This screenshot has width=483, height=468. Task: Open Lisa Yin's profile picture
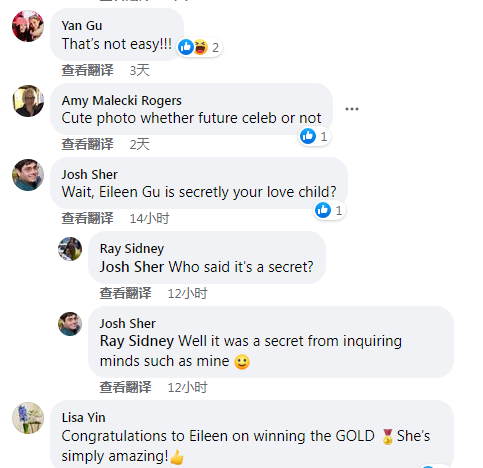pos(28,418)
